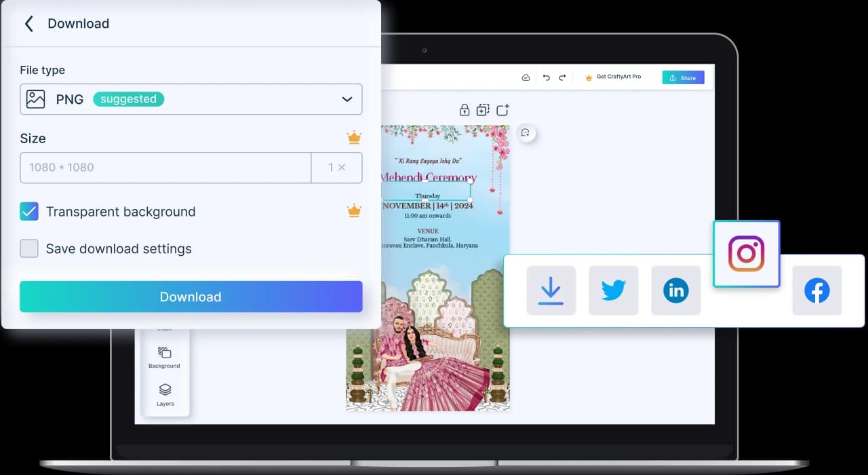This screenshot has height=475, width=868.
Task: Click the 1× scale multiplier box
Action: (x=336, y=168)
